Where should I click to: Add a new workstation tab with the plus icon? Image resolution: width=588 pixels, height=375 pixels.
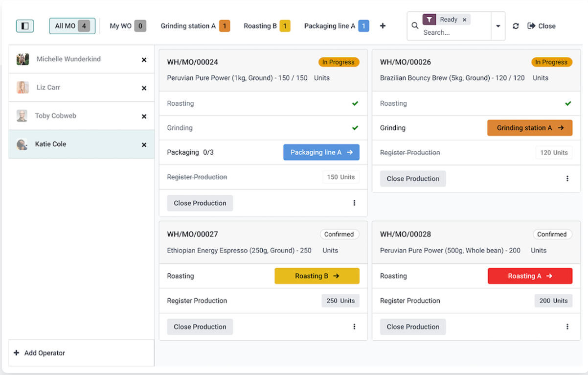[383, 26]
